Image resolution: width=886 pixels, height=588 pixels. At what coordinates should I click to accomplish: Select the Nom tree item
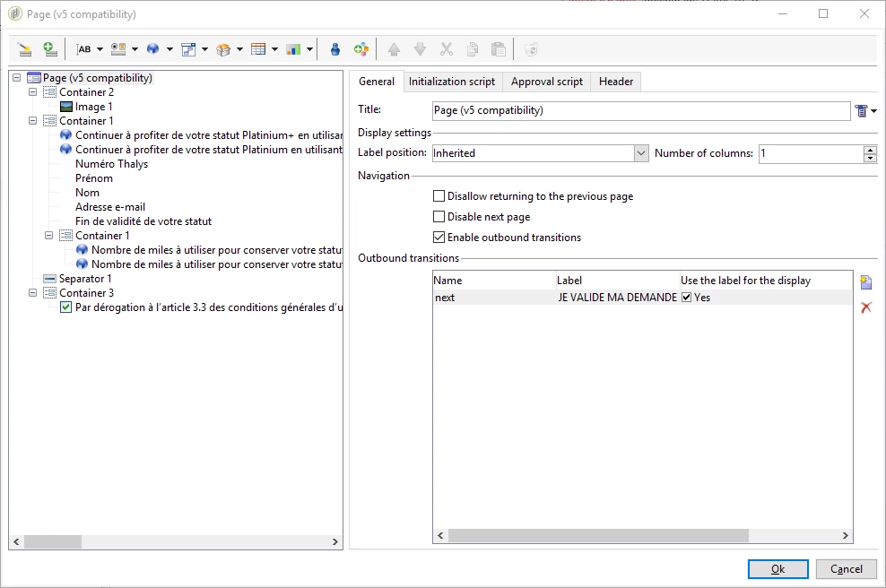click(x=87, y=193)
